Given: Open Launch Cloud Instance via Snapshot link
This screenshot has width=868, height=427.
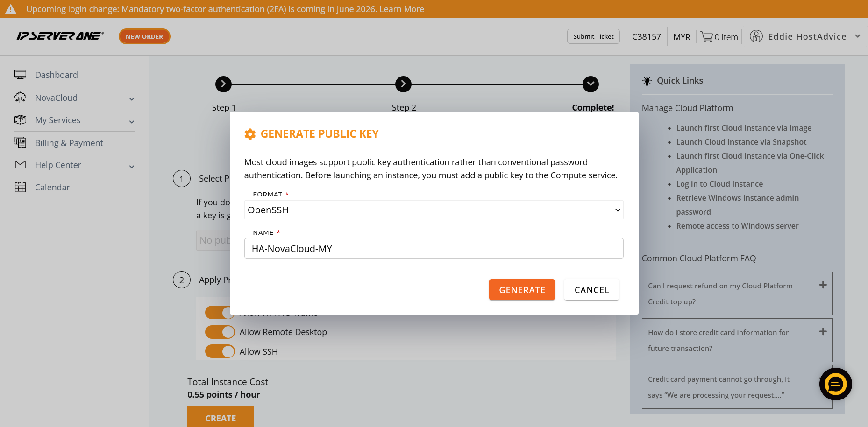Looking at the screenshot, I should [741, 142].
